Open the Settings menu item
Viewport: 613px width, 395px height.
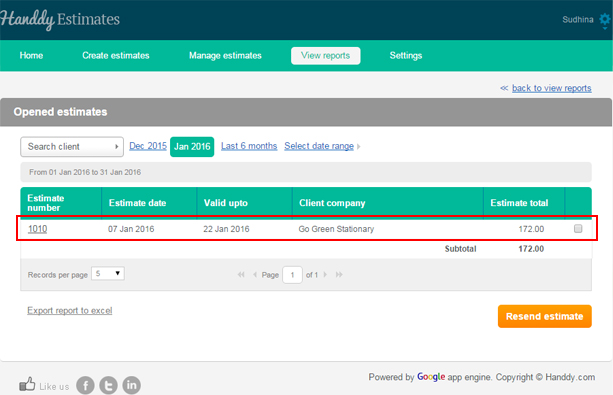406,56
